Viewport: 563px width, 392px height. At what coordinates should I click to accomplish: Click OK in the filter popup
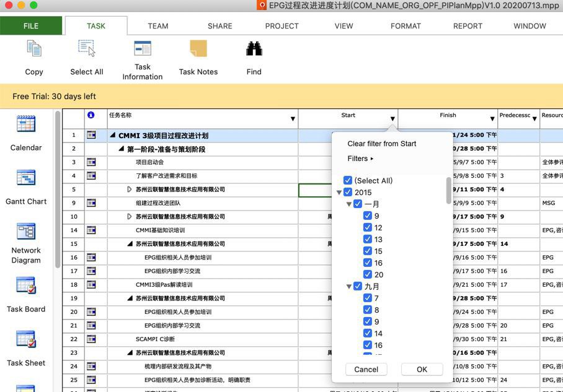tap(422, 370)
